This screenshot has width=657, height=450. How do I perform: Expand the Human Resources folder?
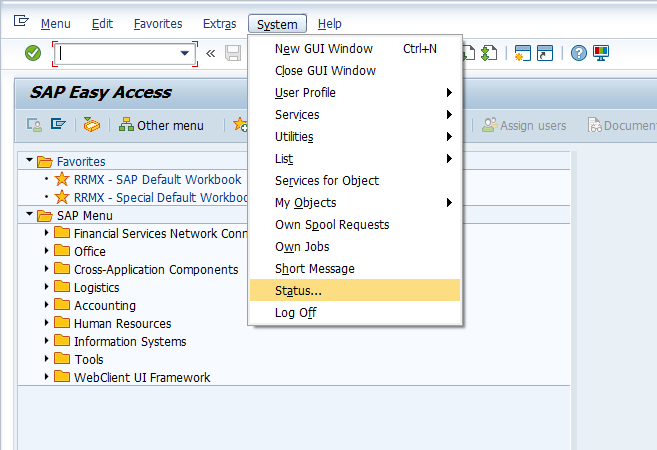point(46,324)
